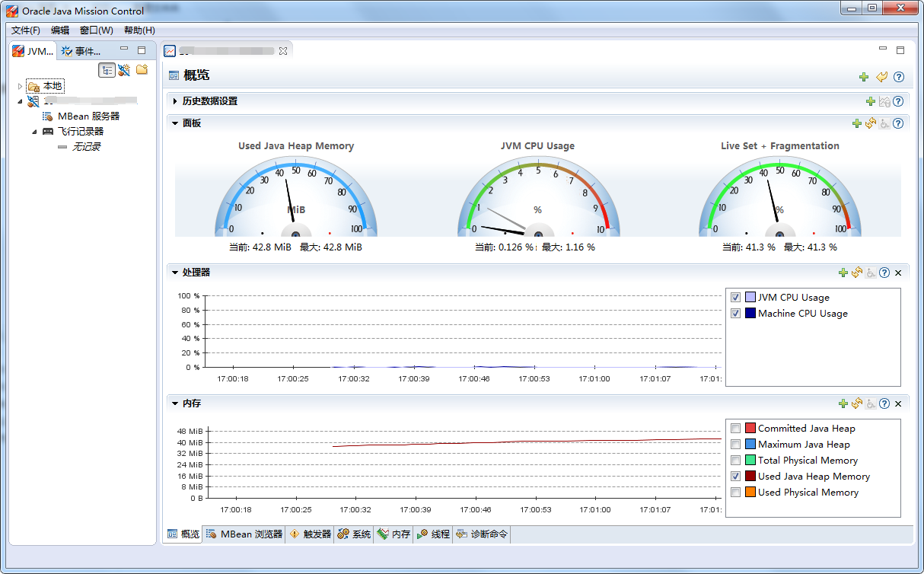Click refresh arrows icon in 面板 section
The image size is (924, 574).
pyautogui.click(x=871, y=123)
